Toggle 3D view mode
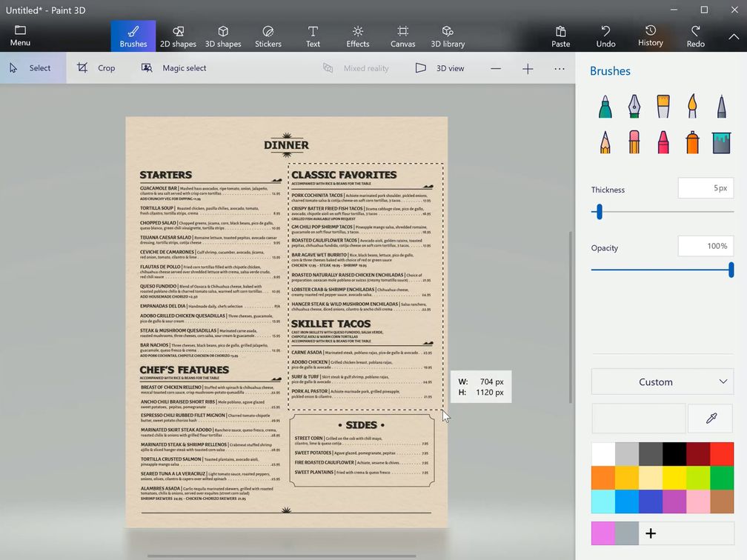Screen dimensions: 747x560 pos(439,68)
